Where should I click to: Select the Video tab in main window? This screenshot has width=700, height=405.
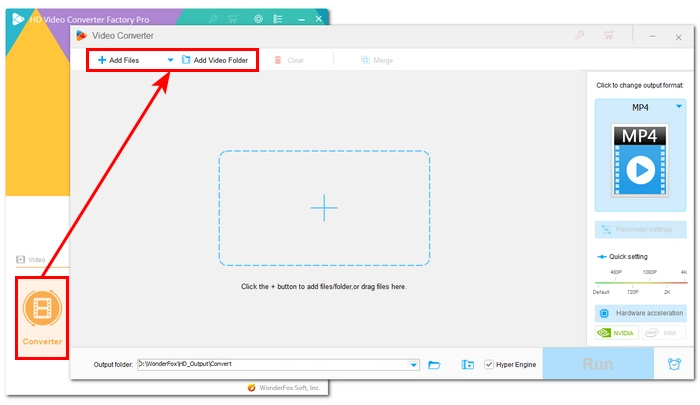pos(31,259)
